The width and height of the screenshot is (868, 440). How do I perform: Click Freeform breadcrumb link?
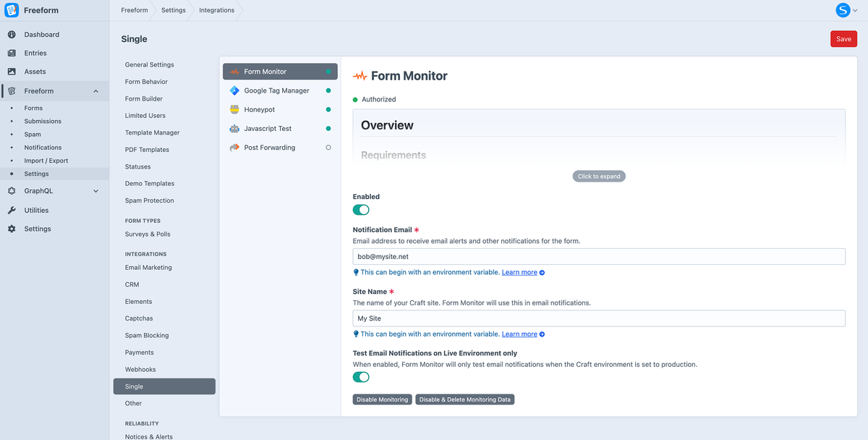point(135,10)
